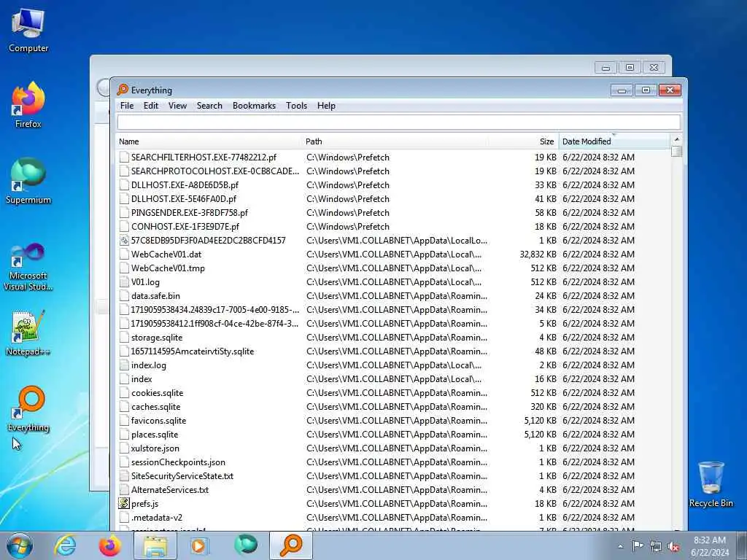This screenshot has height=560, width=747.
Task: Select CONHOST.EXE-1F3E9D7E.pf file
Action: 185,226
